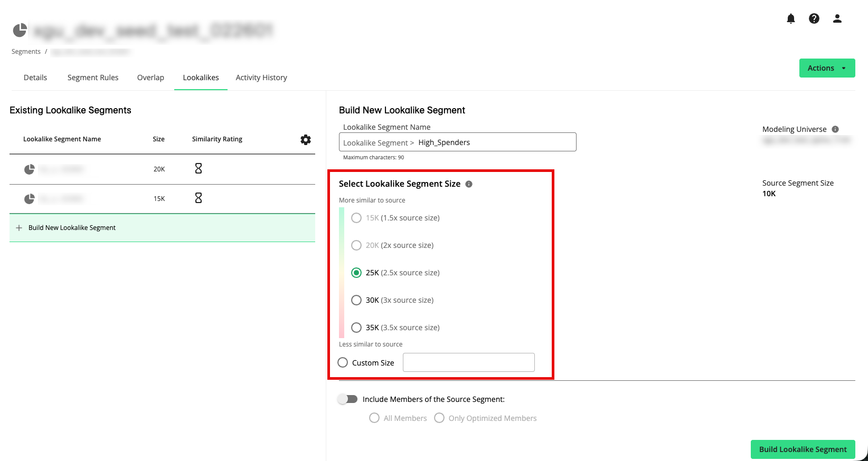Open the notifications bell icon
The width and height of the screenshot is (868, 461).
(x=790, y=19)
